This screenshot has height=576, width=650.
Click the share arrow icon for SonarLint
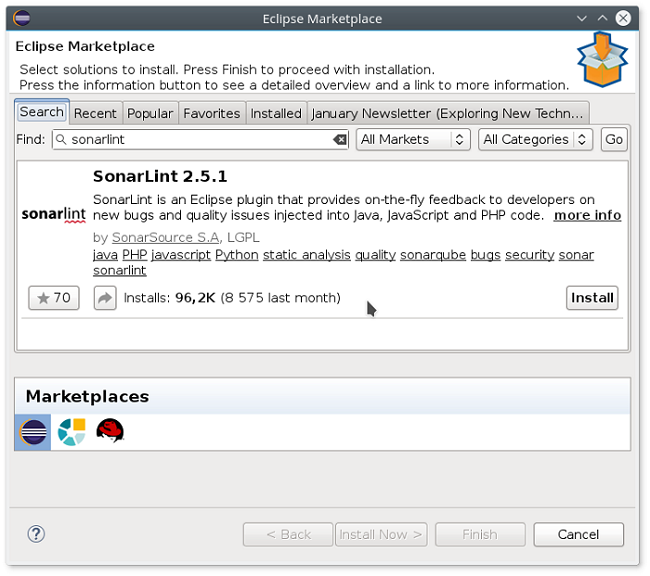(105, 298)
